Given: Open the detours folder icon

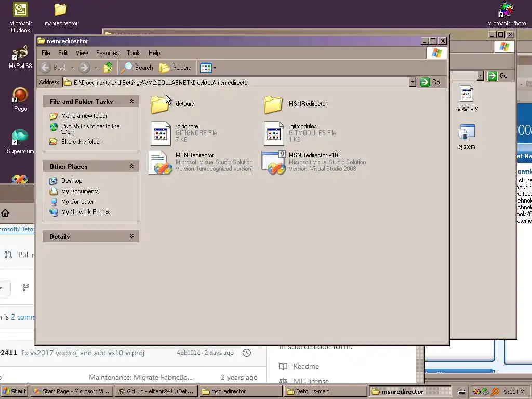Looking at the screenshot, I should 160,104.
